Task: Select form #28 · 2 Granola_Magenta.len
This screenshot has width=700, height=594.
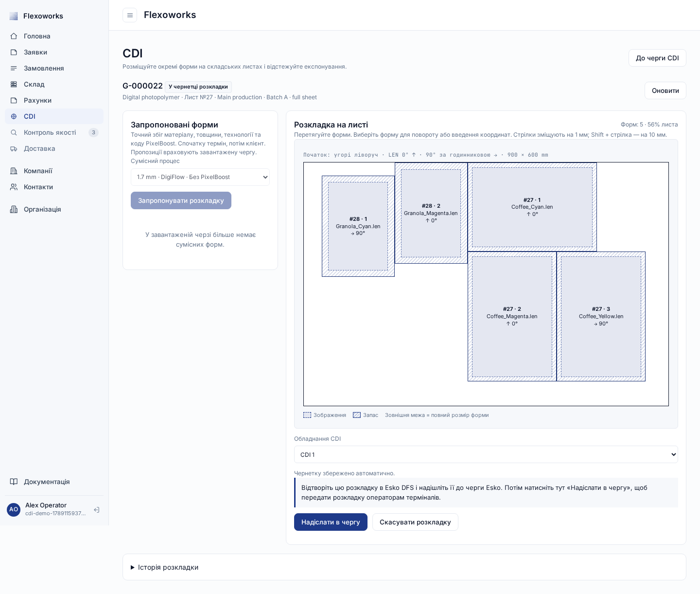Action: click(431, 213)
